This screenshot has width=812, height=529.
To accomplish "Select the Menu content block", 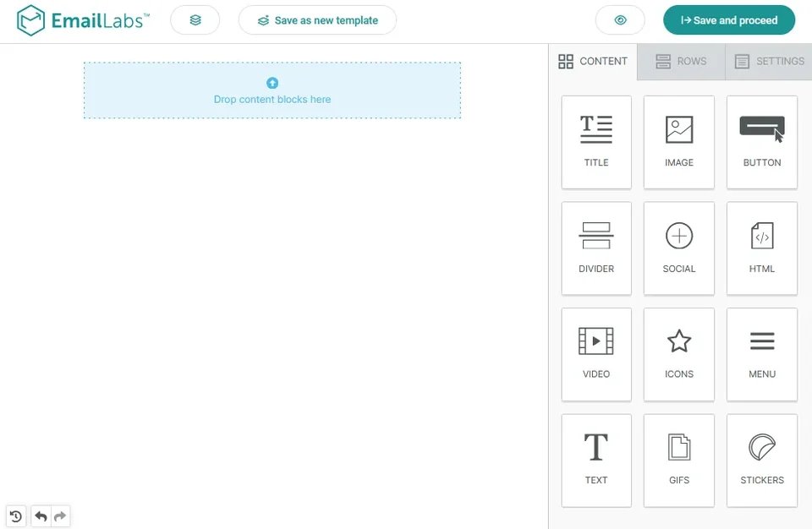I will click(x=762, y=355).
